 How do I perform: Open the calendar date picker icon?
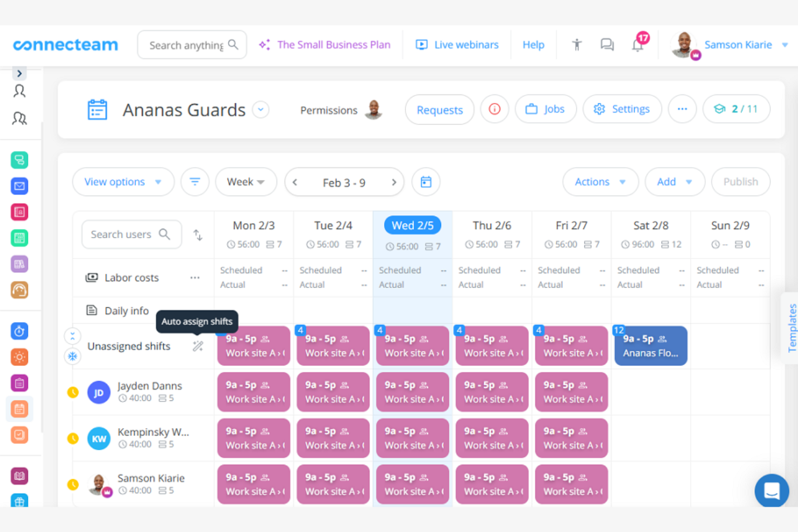[426, 182]
